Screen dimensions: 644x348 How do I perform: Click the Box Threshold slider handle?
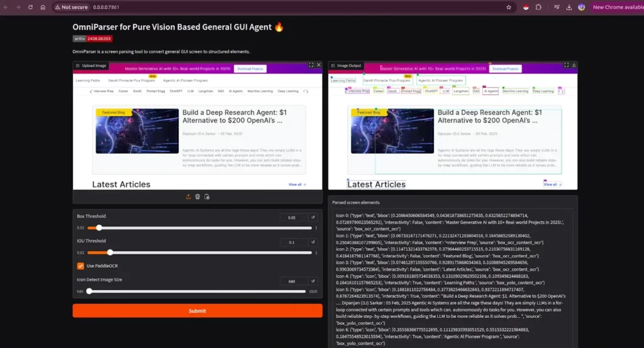(99, 228)
